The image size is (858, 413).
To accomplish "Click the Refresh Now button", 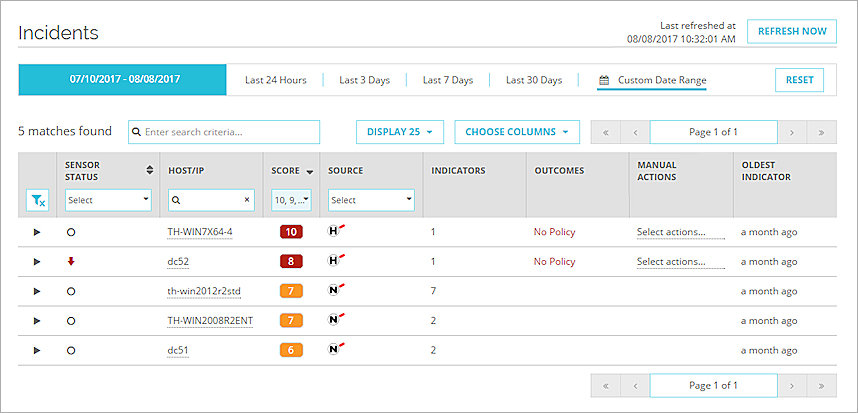I will pyautogui.click(x=792, y=32).
